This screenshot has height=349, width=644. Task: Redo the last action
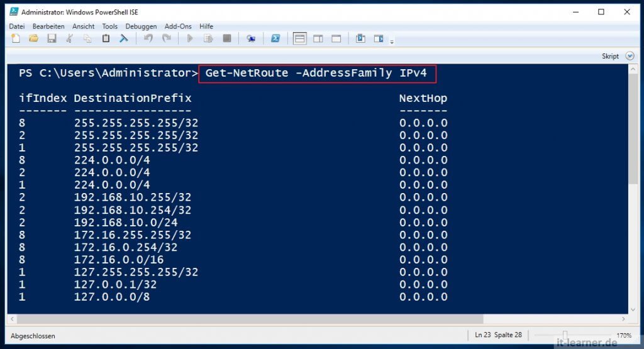point(166,38)
